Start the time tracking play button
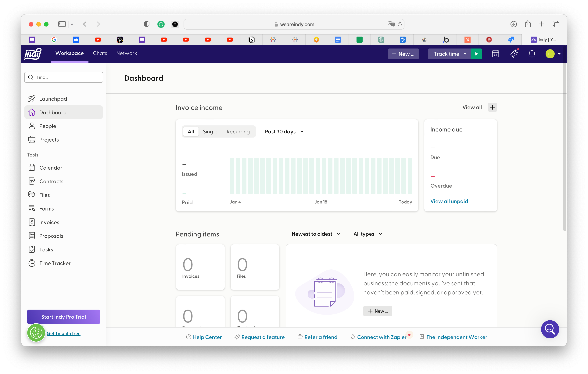Image resolution: width=588 pixels, height=374 pixels. 476,54
